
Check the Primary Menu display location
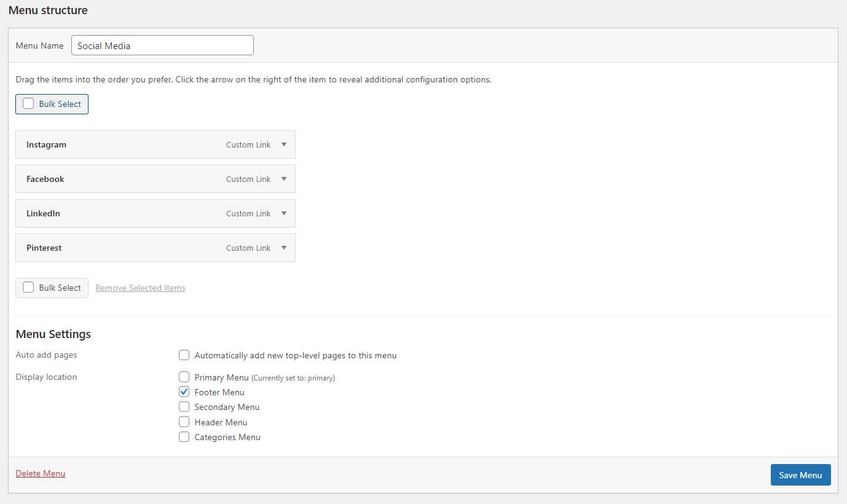click(x=184, y=377)
